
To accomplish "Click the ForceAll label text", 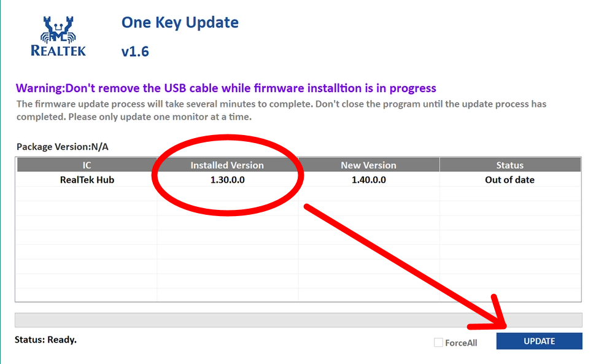I will pyautogui.click(x=461, y=343).
